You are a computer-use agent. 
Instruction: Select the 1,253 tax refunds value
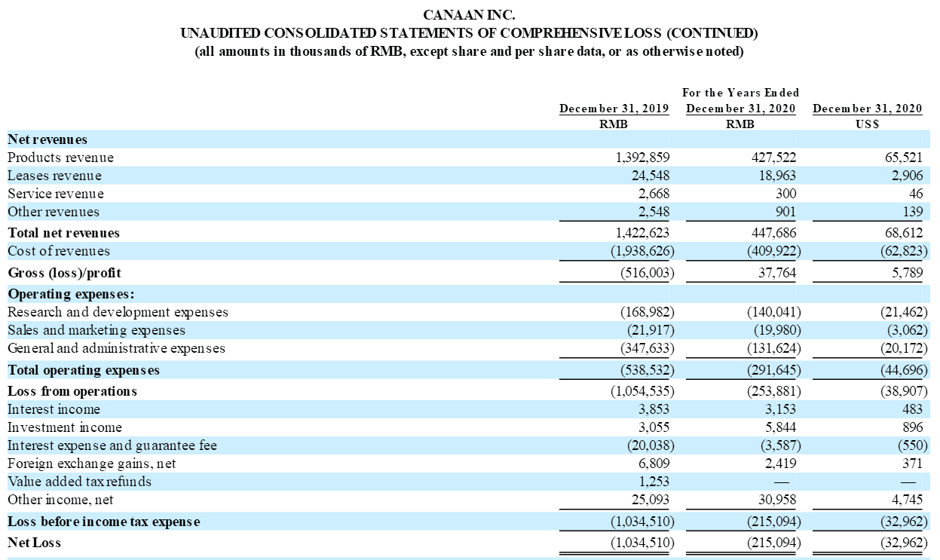(654, 482)
